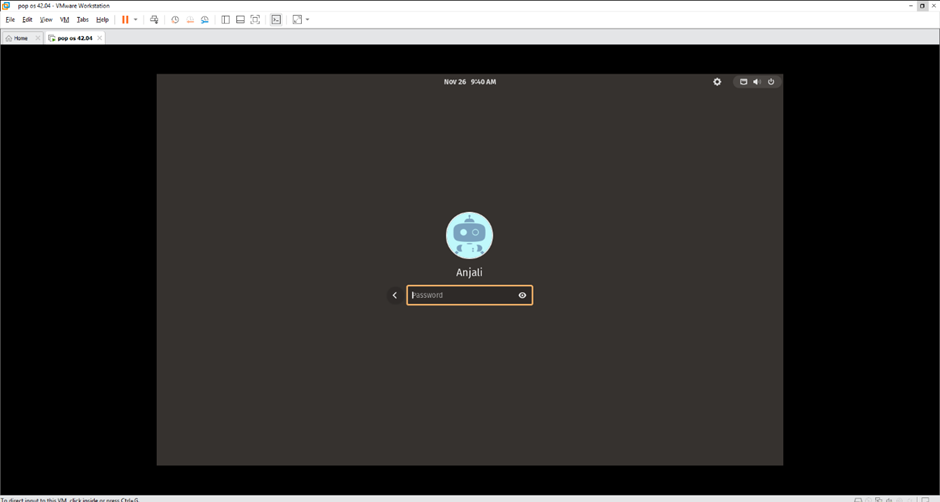
Task: Open session settings gear on login screen
Action: [717, 82]
